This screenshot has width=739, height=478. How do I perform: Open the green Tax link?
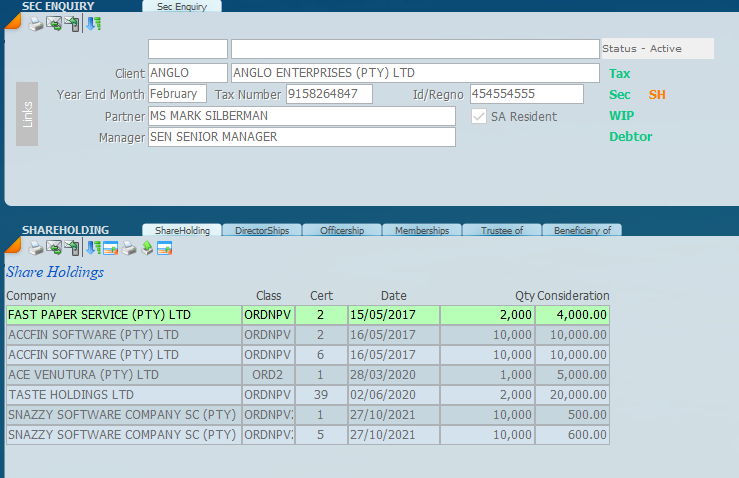click(620, 74)
